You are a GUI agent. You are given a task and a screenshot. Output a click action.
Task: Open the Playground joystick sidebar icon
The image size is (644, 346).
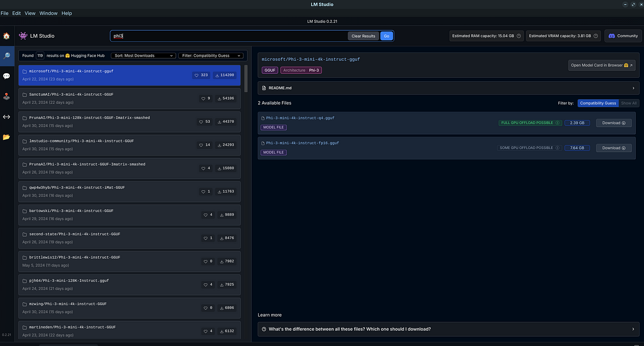pyautogui.click(x=6, y=96)
